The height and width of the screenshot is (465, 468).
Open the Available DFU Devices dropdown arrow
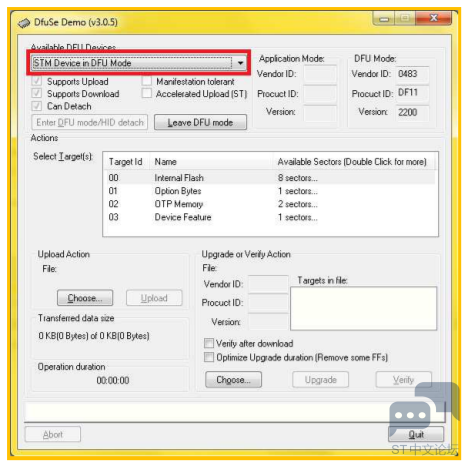[x=240, y=63]
